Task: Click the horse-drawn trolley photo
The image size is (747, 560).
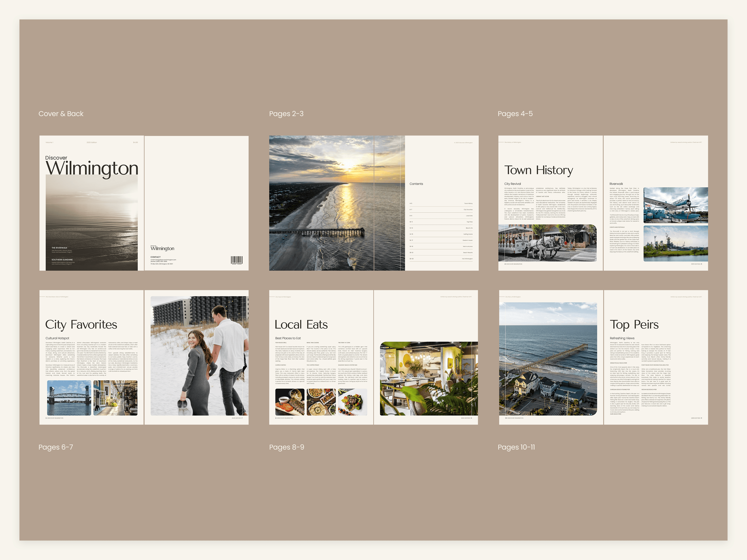Action: [x=547, y=243]
